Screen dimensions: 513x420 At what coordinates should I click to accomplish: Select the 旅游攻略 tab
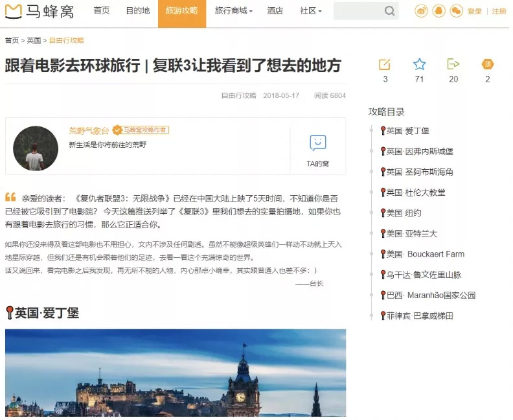(182, 14)
